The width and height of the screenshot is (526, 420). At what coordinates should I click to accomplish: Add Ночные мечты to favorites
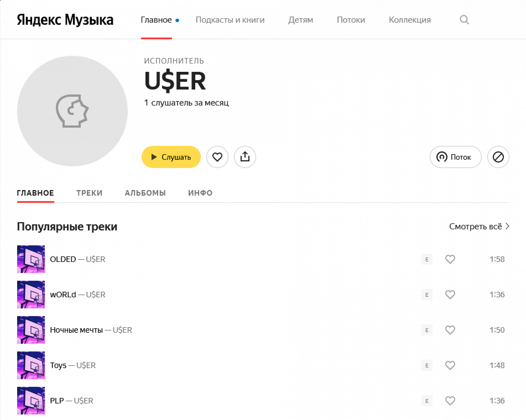click(x=450, y=330)
